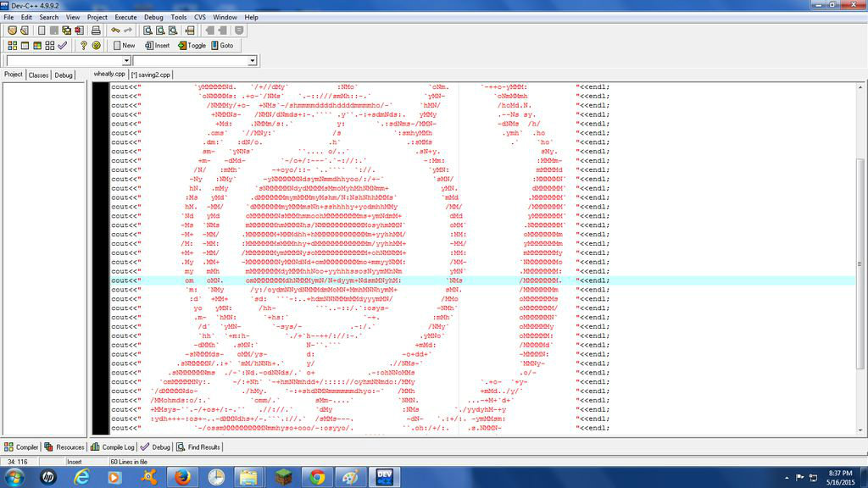Click the Help question mark icon
868x488 pixels.
84,46
